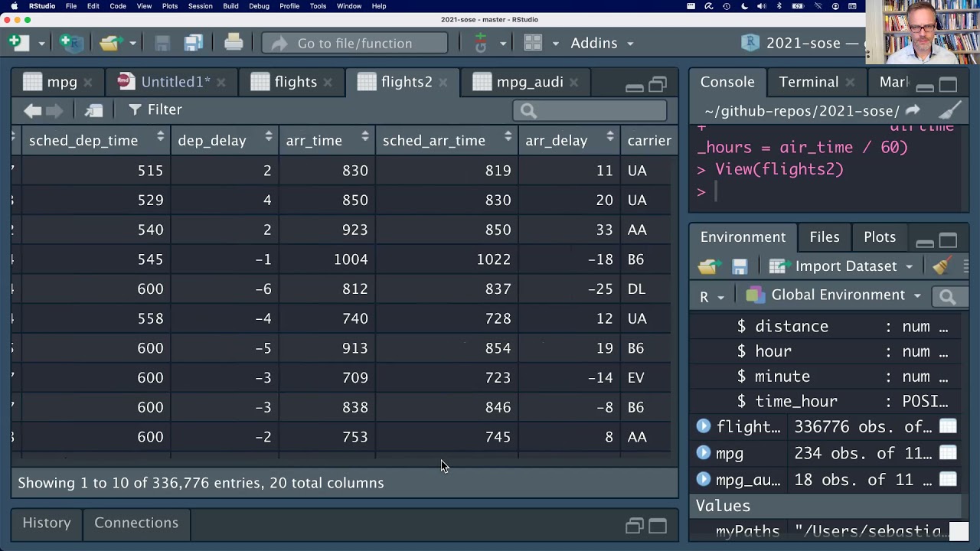
Task: Click the Filter button
Action: (155, 110)
